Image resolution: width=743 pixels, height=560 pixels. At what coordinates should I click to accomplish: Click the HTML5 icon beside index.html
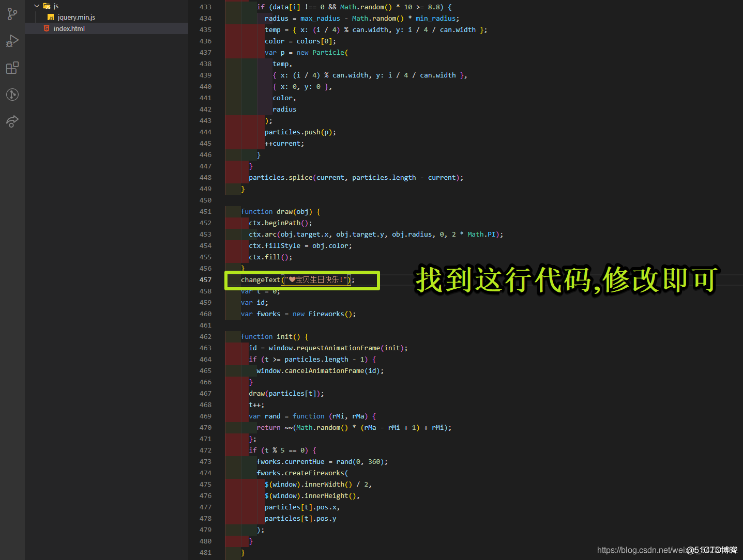point(47,28)
